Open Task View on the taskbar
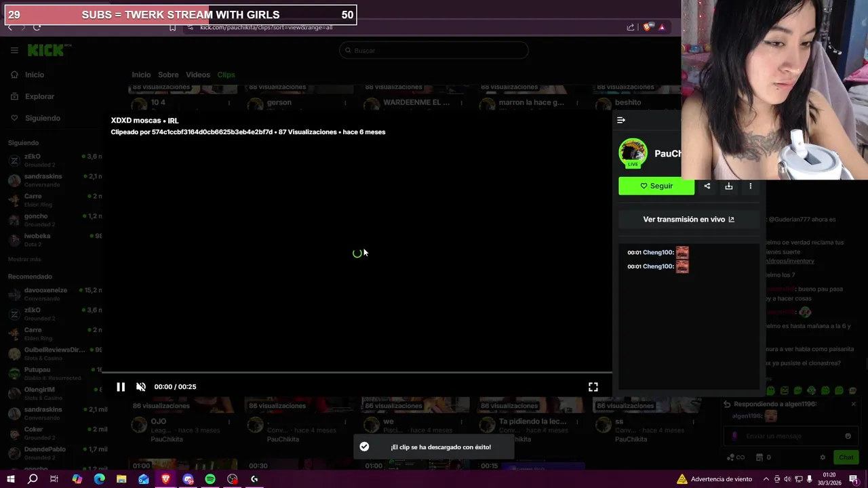This screenshot has height=488, width=868. tap(54, 479)
